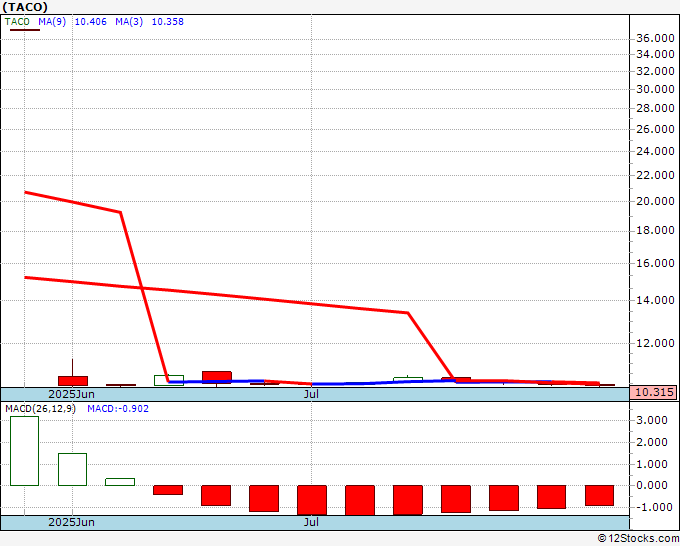Click the MA(9) legend label
The height and width of the screenshot is (546, 680).
(52, 22)
